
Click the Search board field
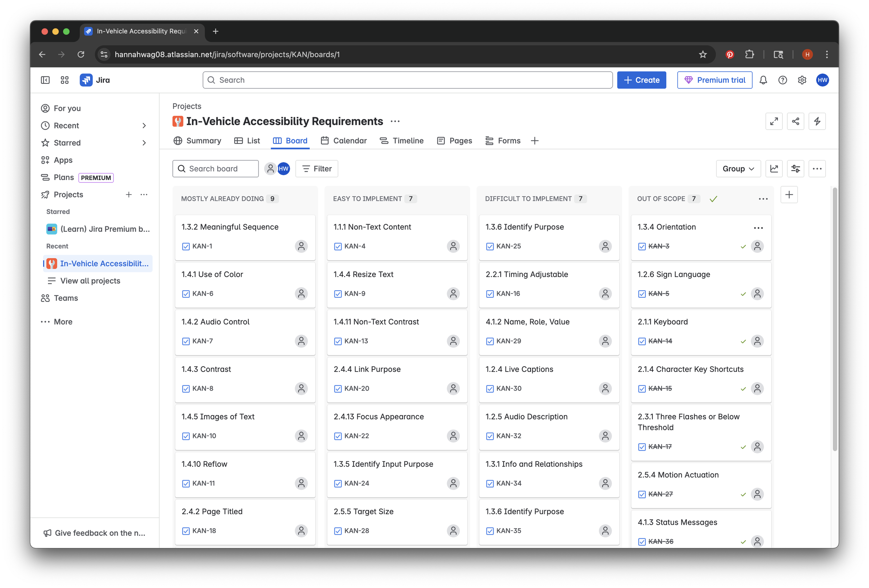pyautogui.click(x=216, y=169)
